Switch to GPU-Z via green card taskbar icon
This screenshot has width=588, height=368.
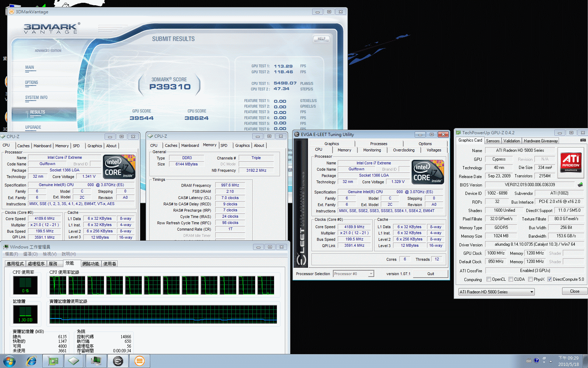pyautogui.click(x=53, y=361)
